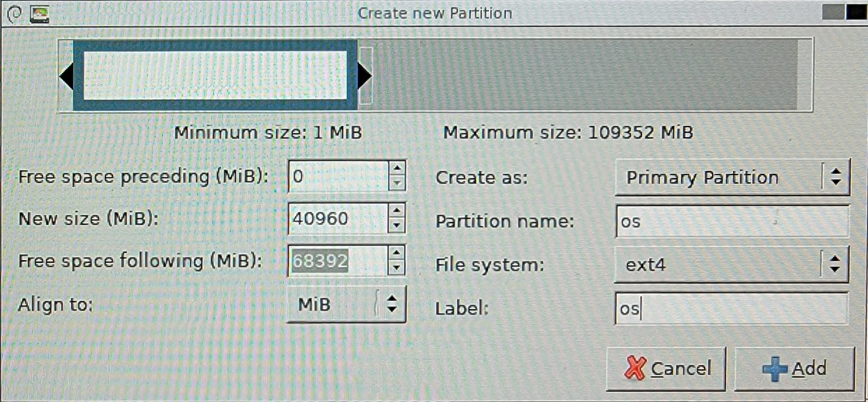Click the white partition area in resize bar
The height and width of the screenshot is (402, 868).
(x=215, y=76)
